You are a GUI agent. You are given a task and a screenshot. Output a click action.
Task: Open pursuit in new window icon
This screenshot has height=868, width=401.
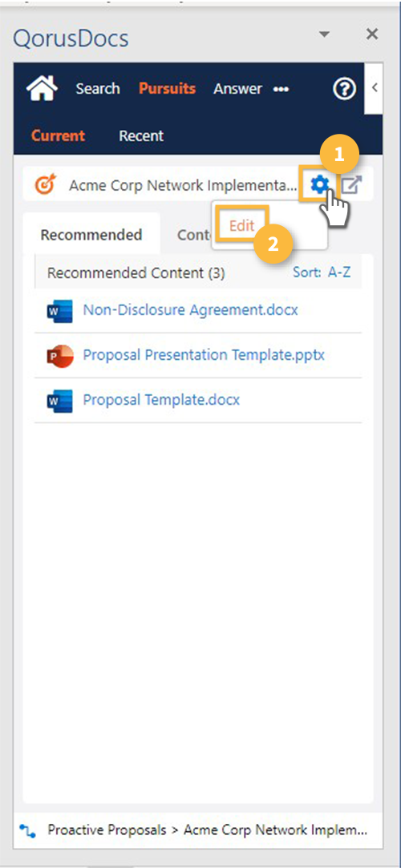[x=350, y=185]
